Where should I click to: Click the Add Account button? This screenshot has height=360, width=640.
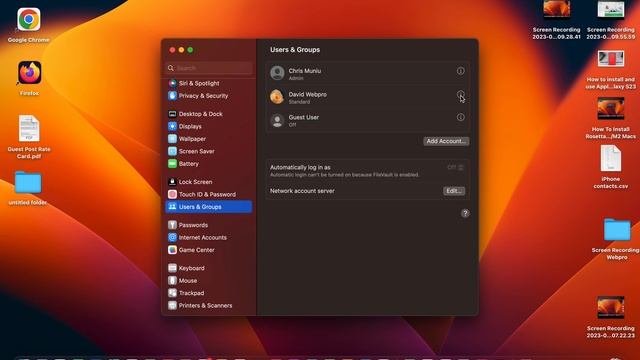(x=446, y=141)
